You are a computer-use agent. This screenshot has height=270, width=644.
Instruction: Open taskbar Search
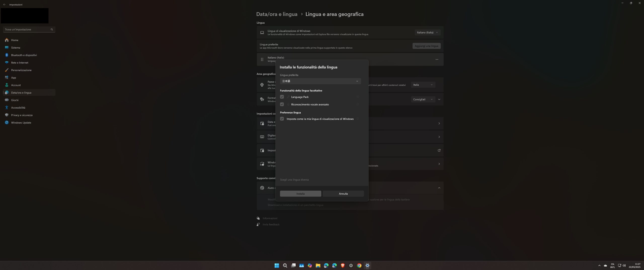pos(285,265)
